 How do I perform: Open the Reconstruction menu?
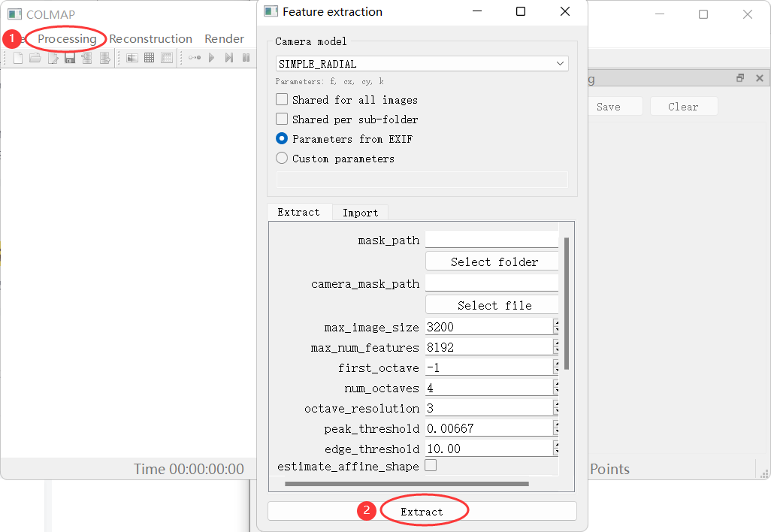coord(150,38)
